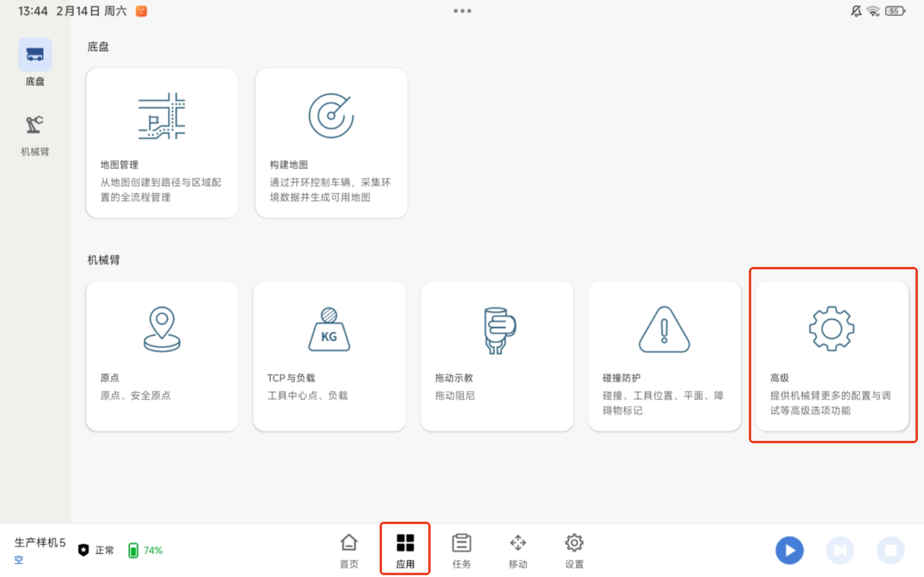
Task: Click the stop playback button
Action: [x=891, y=550]
